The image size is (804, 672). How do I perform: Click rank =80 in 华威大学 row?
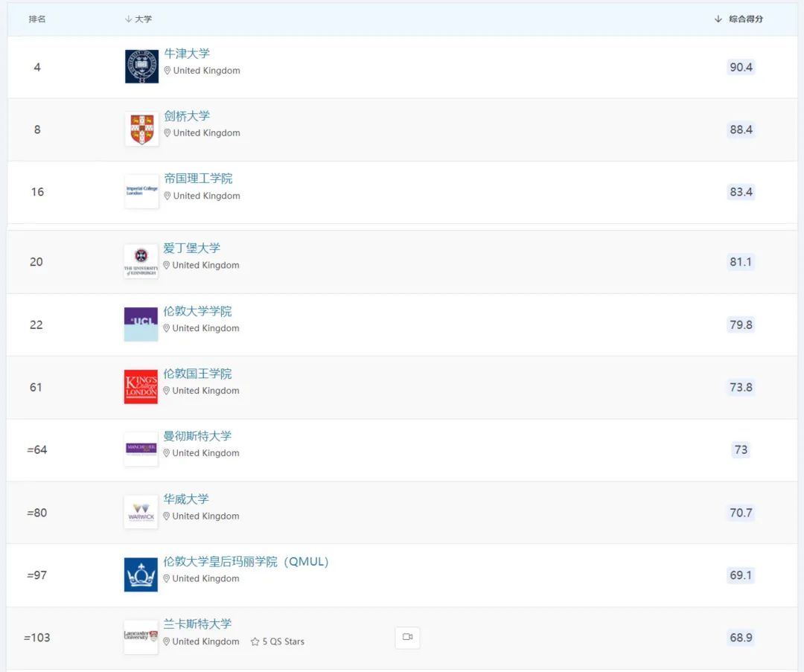pos(37,513)
